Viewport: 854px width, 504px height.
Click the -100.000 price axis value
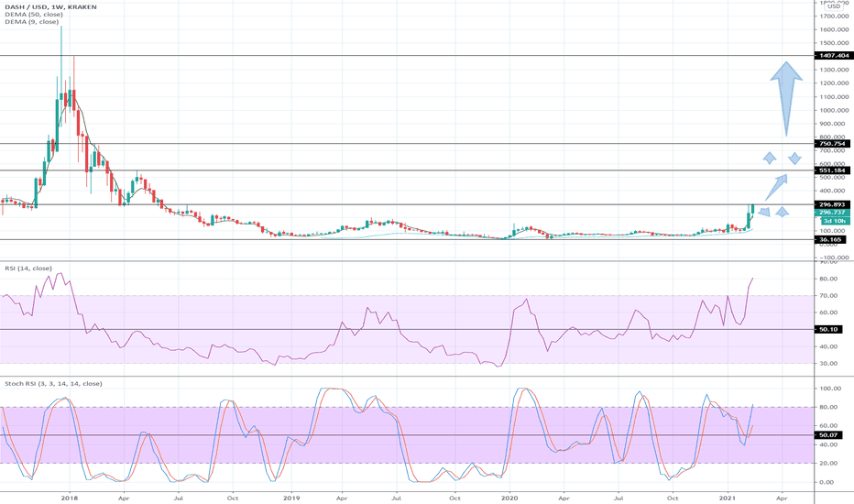click(x=834, y=257)
